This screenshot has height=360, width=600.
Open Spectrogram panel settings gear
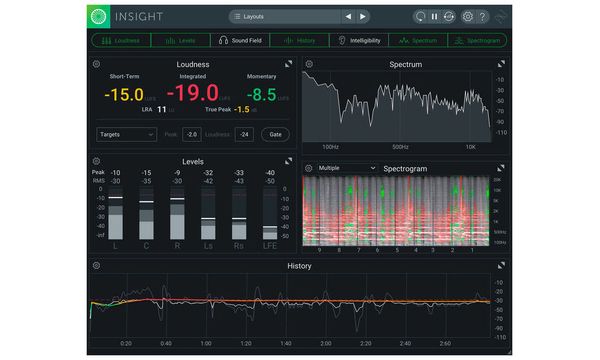(309, 168)
